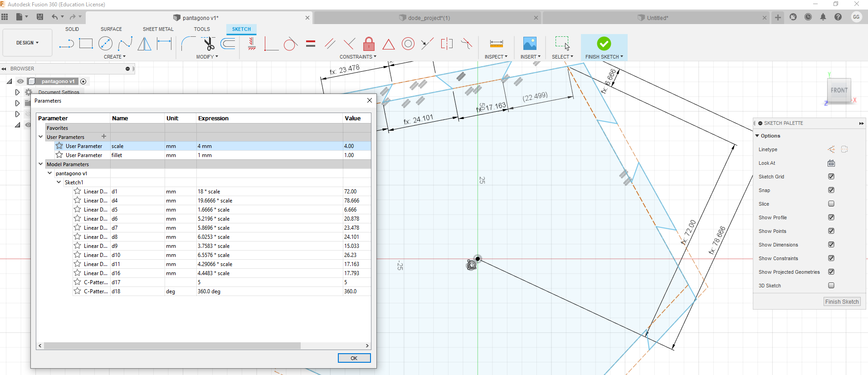This screenshot has height=375, width=868.
Task: Turn on the 3D Sketch checkbox
Action: point(831,286)
